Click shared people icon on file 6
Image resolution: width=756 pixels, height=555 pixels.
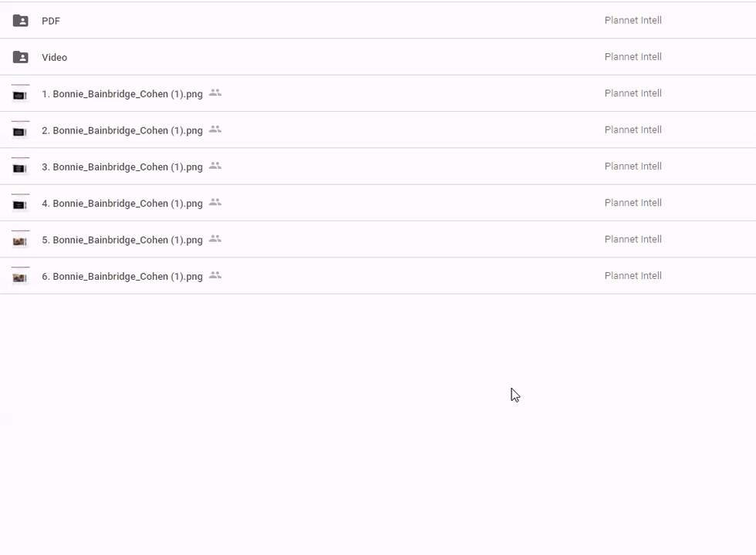(215, 275)
